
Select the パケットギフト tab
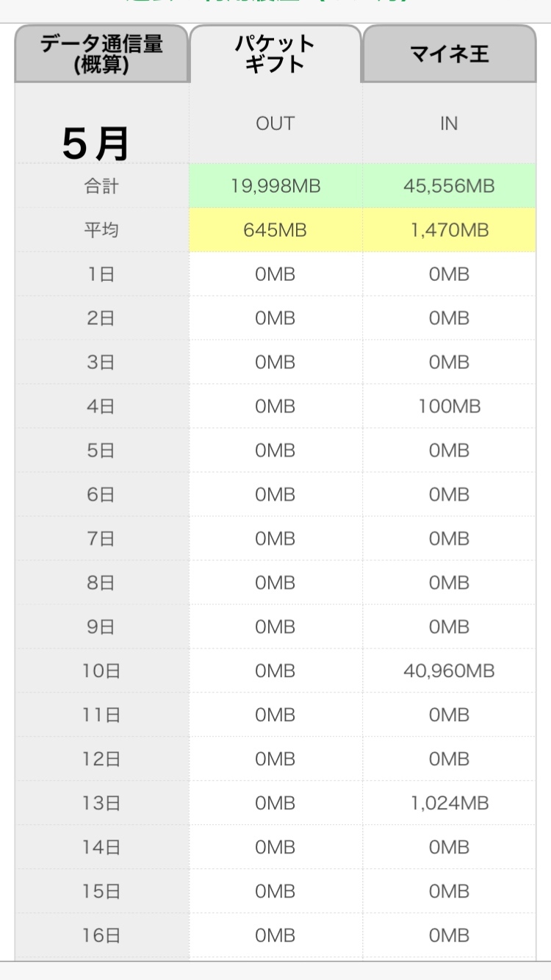coord(275,54)
